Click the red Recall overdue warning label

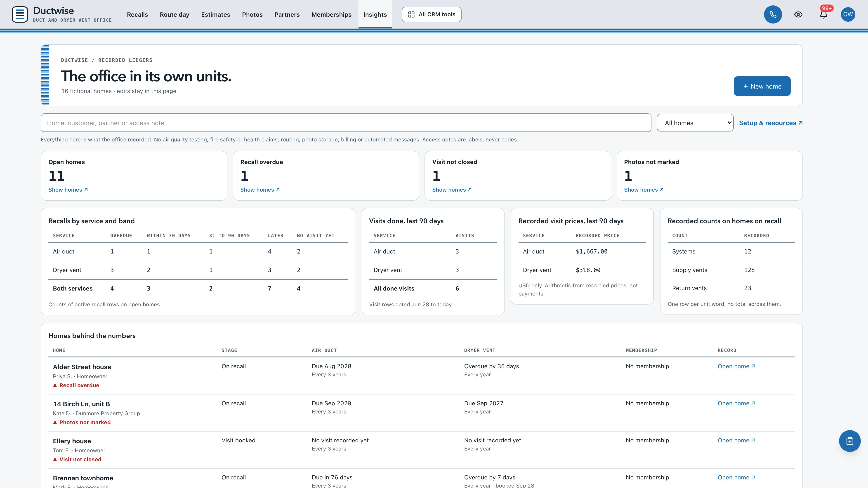(76, 385)
